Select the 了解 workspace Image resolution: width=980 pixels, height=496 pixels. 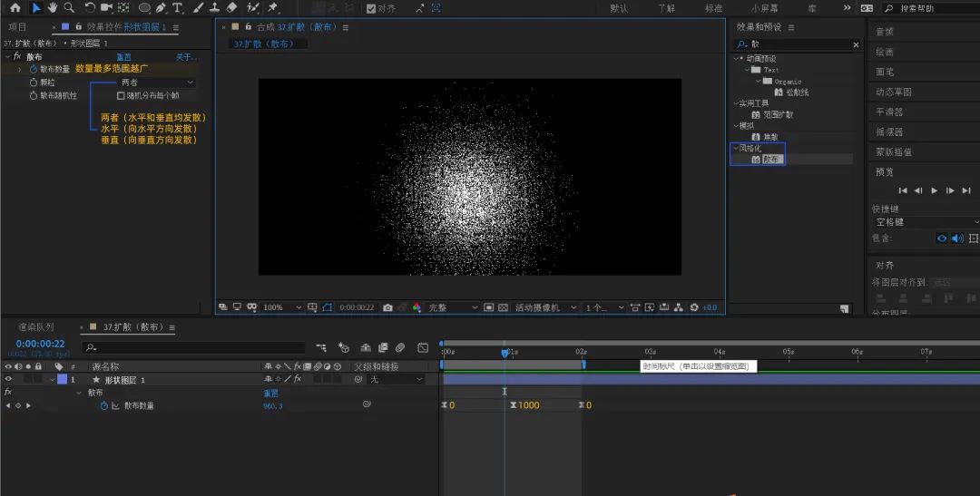coord(666,8)
